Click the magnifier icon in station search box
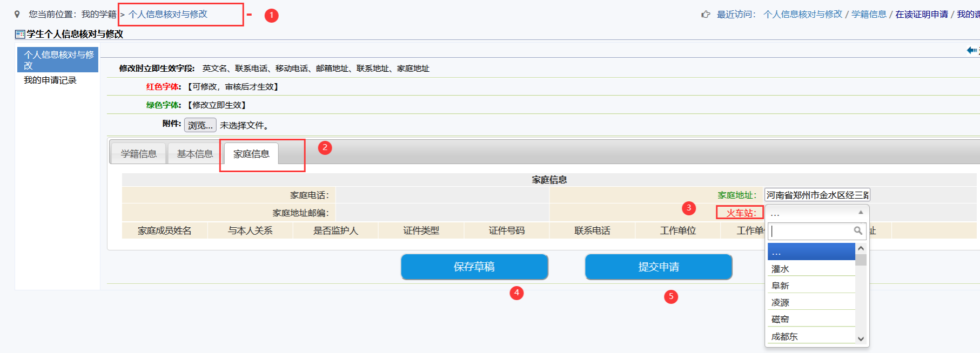This screenshot has height=353, width=980. (x=858, y=231)
